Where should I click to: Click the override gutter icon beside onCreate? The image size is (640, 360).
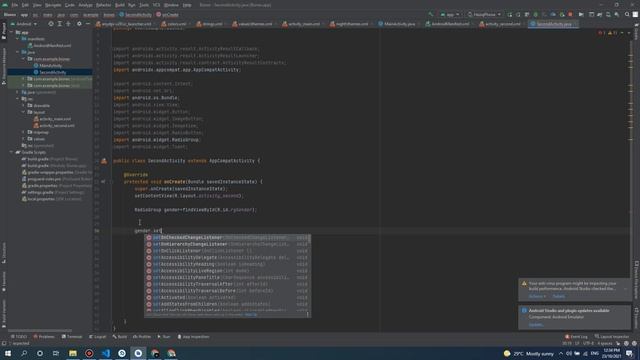click(103, 182)
